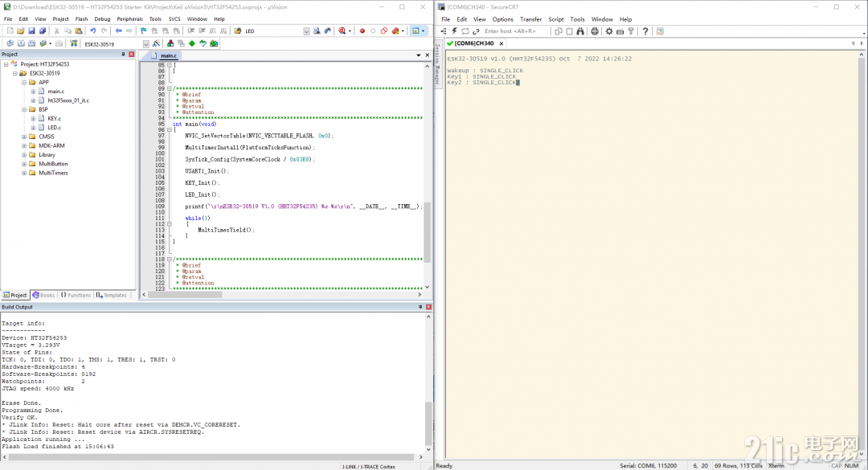This screenshot has width=868, height=470.
Task: Open Pack Installer icon in uVision
Action: pyautogui.click(x=214, y=43)
